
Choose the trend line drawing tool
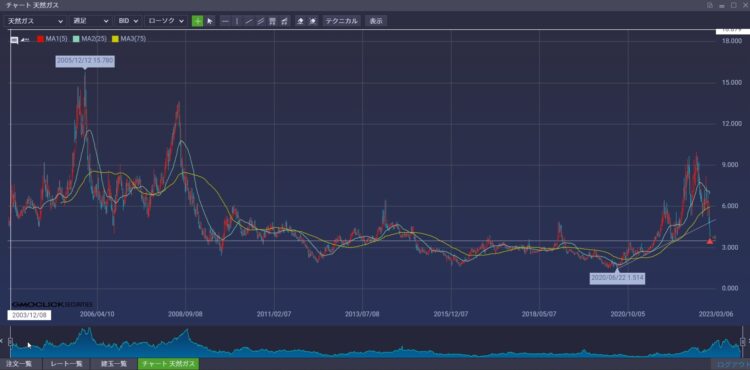pos(249,21)
